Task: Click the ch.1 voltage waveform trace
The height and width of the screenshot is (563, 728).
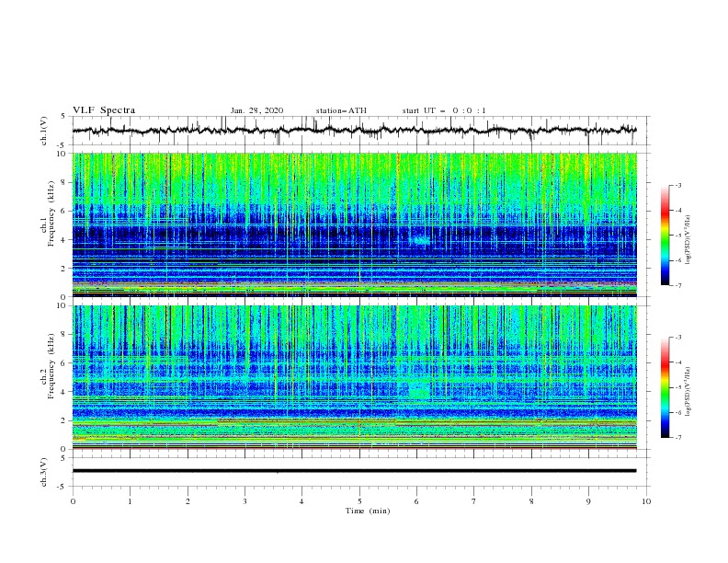Action: point(354,131)
